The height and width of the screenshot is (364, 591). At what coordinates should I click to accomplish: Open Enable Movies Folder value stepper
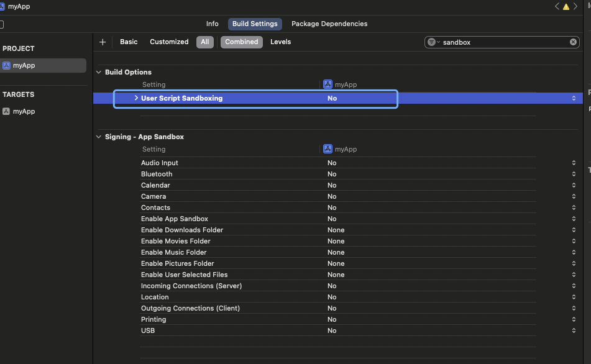coord(574,241)
